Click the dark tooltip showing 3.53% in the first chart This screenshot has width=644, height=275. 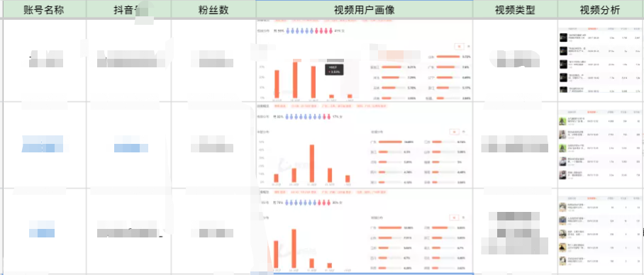pyautogui.click(x=334, y=69)
